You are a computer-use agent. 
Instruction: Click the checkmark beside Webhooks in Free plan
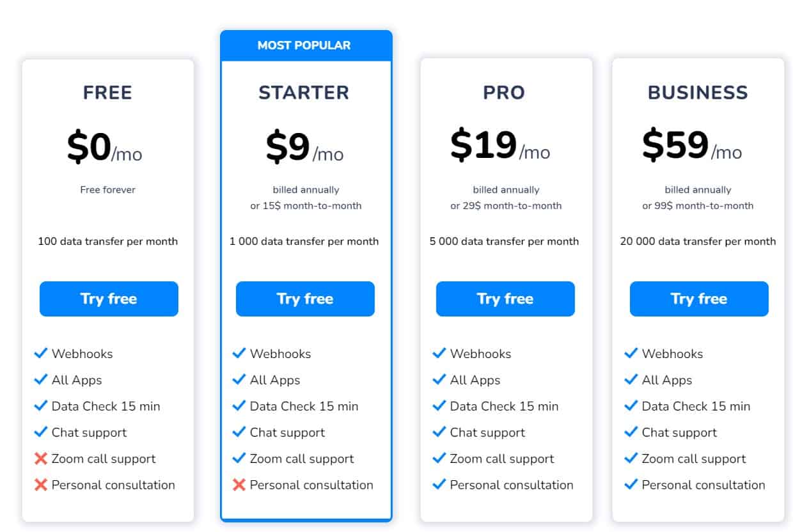(x=41, y=352)
